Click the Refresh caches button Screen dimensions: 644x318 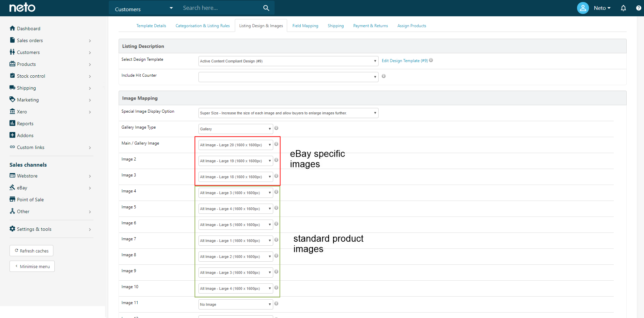click(31, 251)
